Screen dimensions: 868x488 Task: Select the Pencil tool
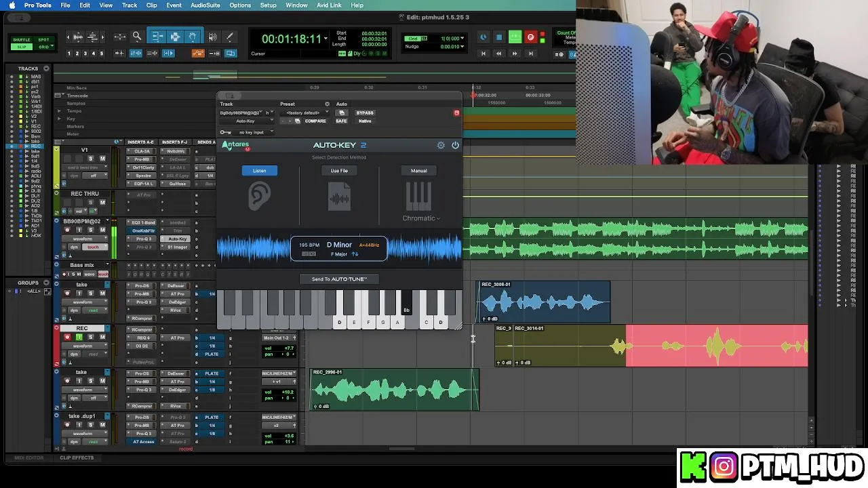click(x=229, y=37)
